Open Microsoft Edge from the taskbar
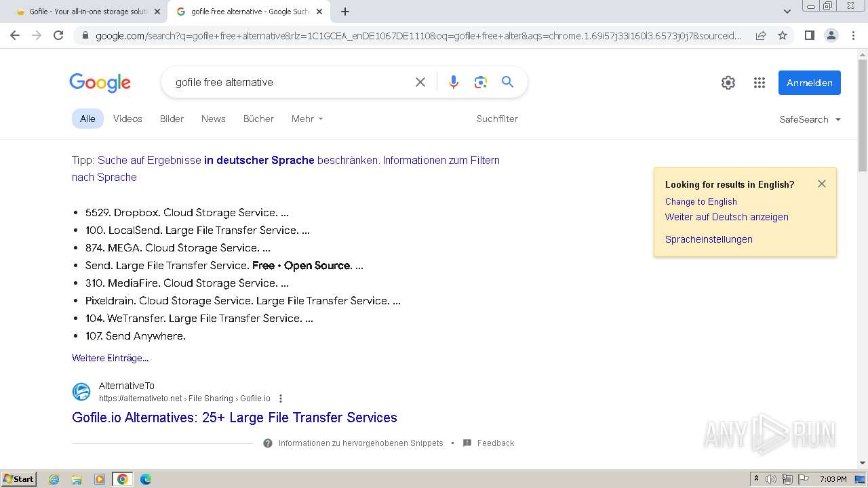This screenshot has width=868, height=488. click(145, 479)
